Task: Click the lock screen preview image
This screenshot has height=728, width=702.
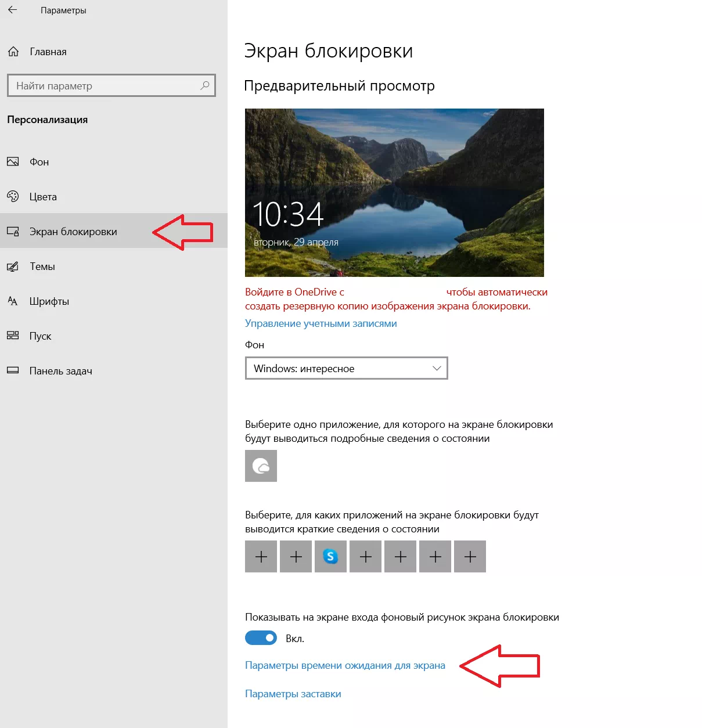Action: 394,193
